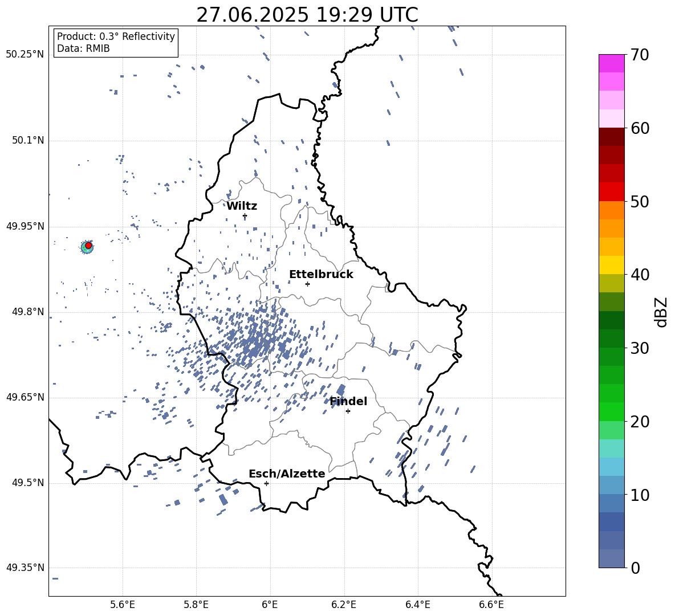Click the 6.2°E longitude label
Screen dimensions: 675x616
[x=344, y=605]
